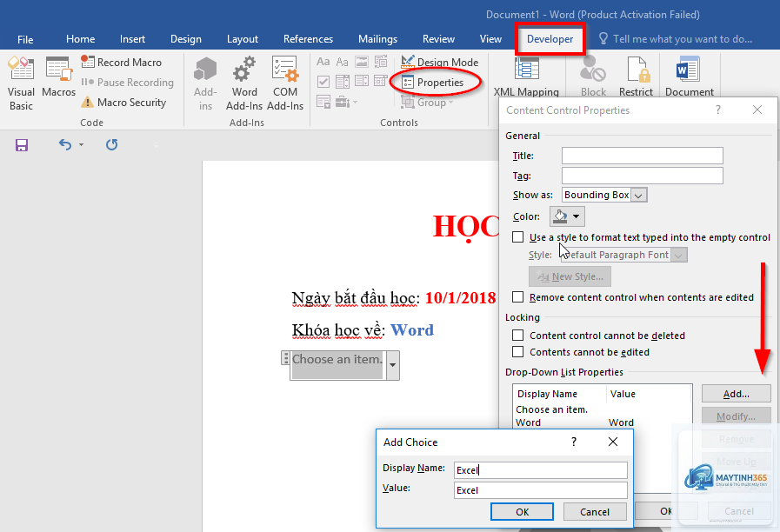Check 'Use a style to format text'

tap(518, 237)
